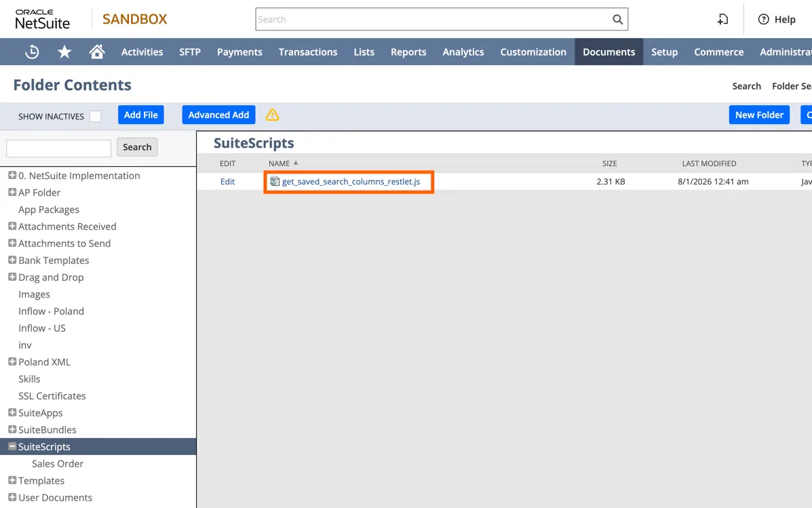
Task: Open the Lists menu
Action: pos(364,52)
